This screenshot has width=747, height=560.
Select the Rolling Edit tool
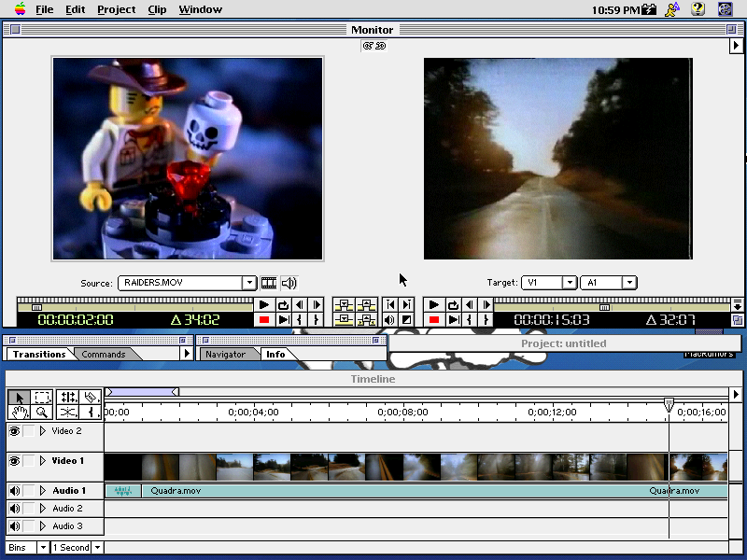coord(67,398)
